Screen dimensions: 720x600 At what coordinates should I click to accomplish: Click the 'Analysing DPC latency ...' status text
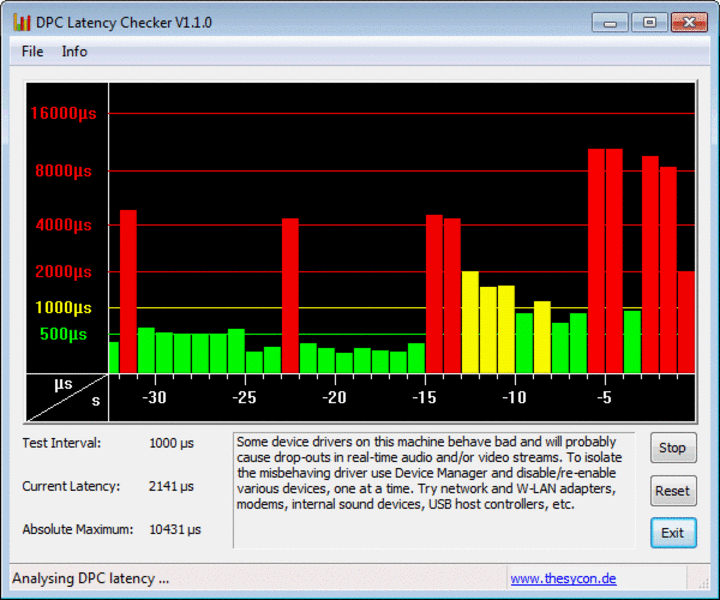click(90, 578)
